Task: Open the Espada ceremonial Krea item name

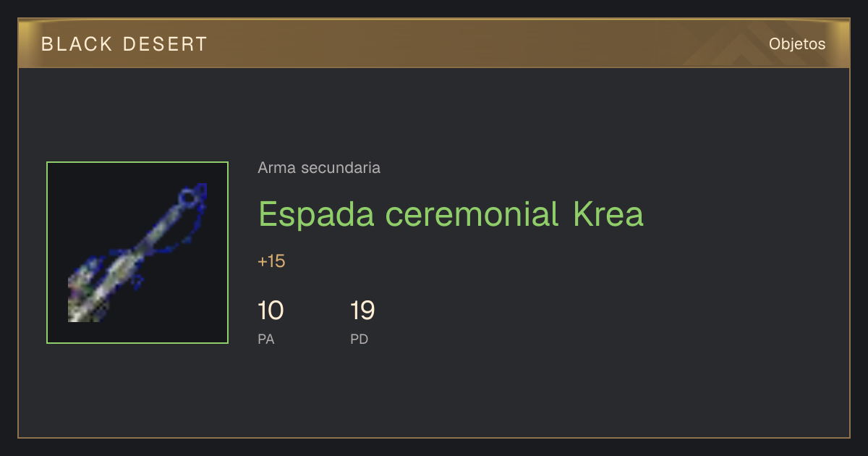Action: [x=451, y=214]
